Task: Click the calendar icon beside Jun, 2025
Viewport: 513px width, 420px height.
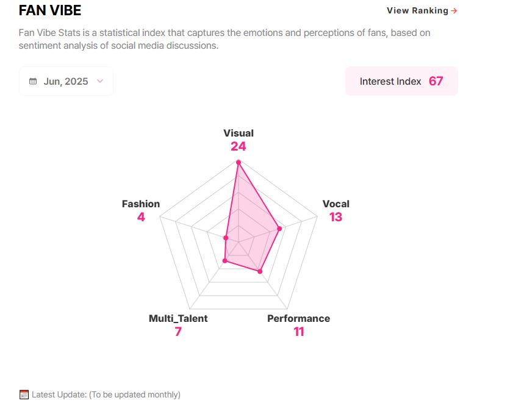Action: [33, 82]
